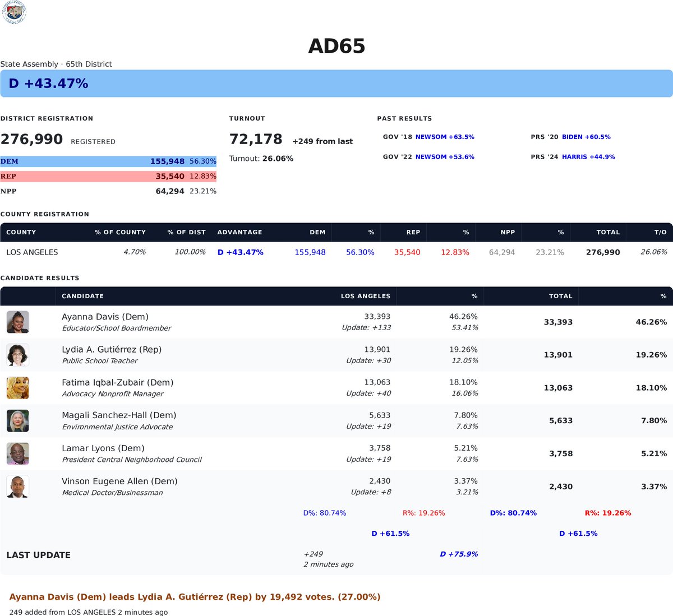Click Vinson Eugene Allen candidate photo
This screenshot has width=673, height=616.
tap(17, 487)
